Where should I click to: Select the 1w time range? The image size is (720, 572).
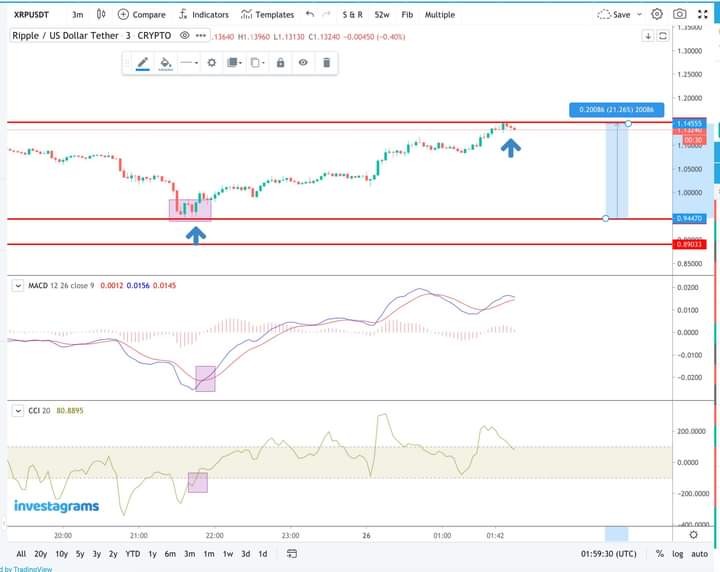228,554
